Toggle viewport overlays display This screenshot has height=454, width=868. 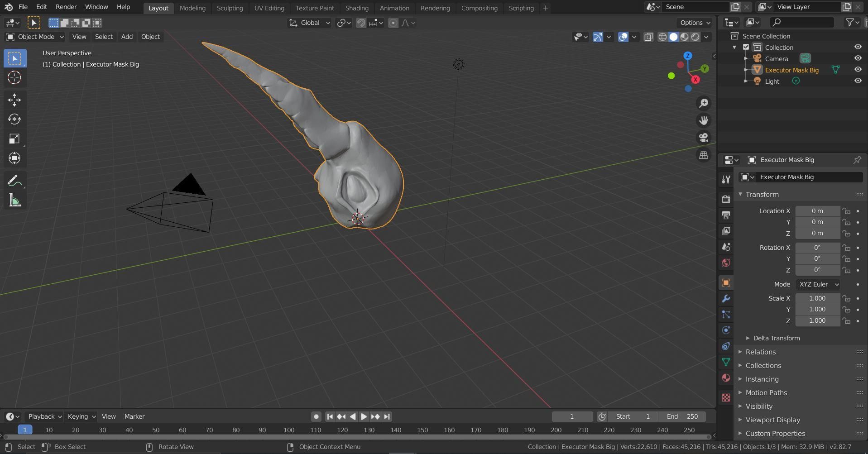(x=623, y=37)
